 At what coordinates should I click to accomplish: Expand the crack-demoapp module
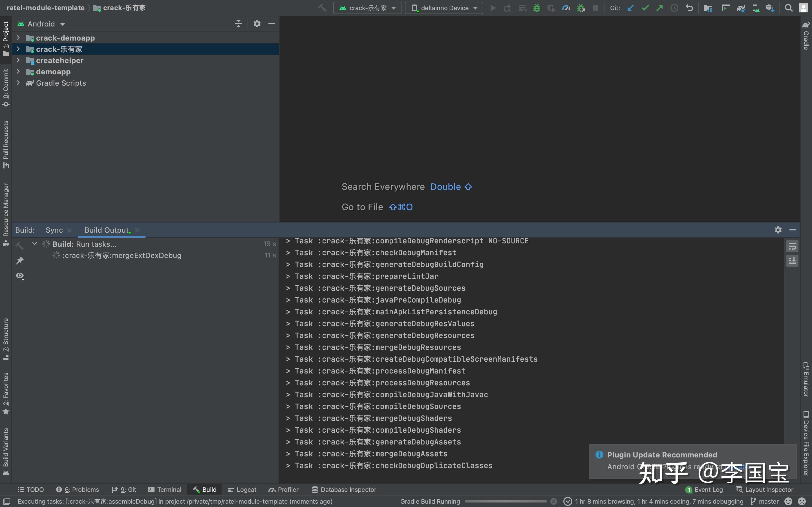coord(17,38)
